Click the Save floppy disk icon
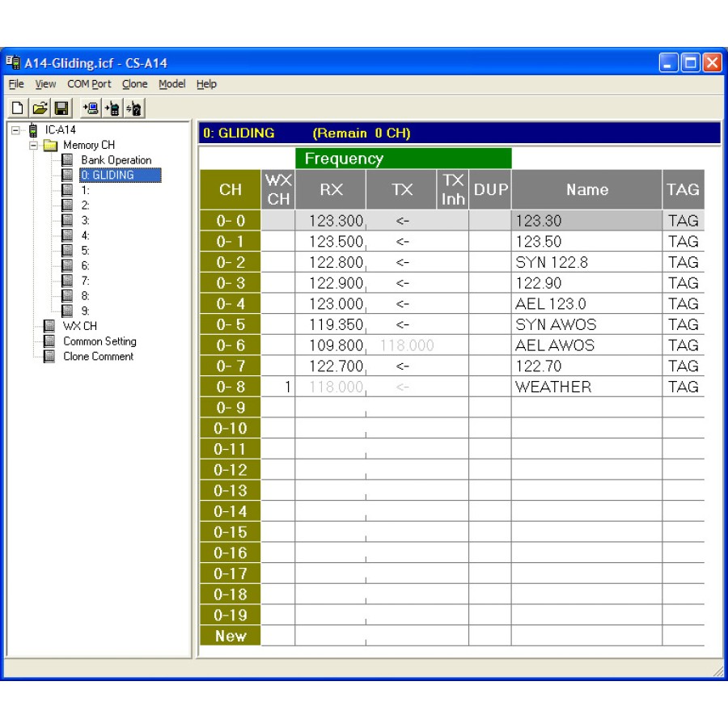728x728 pixels. click(61, 108)
